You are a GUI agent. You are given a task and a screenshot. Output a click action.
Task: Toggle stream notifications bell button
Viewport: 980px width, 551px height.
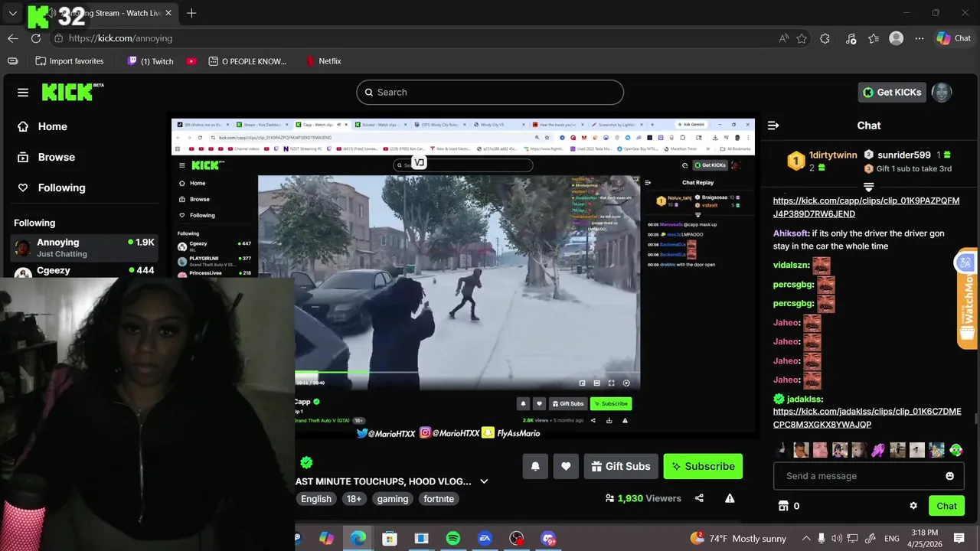point(535,466)
